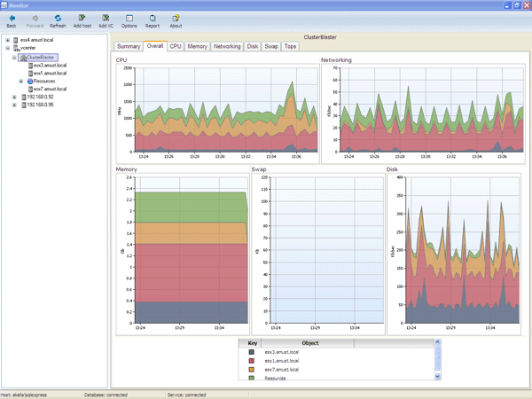Screen dimensions: 532x399
Task: Click the Service: connected status entry
Action: pos(186,395)
